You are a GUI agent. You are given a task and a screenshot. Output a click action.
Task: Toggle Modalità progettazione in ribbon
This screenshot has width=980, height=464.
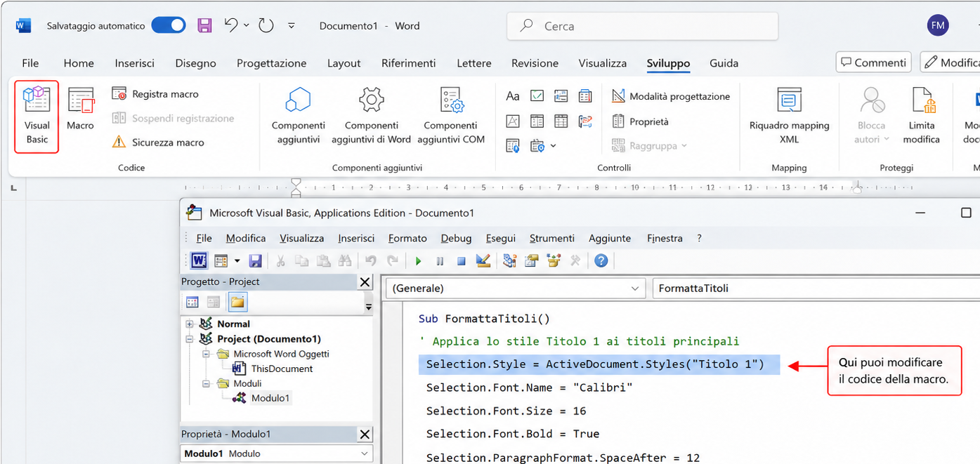tap(671, 96)
